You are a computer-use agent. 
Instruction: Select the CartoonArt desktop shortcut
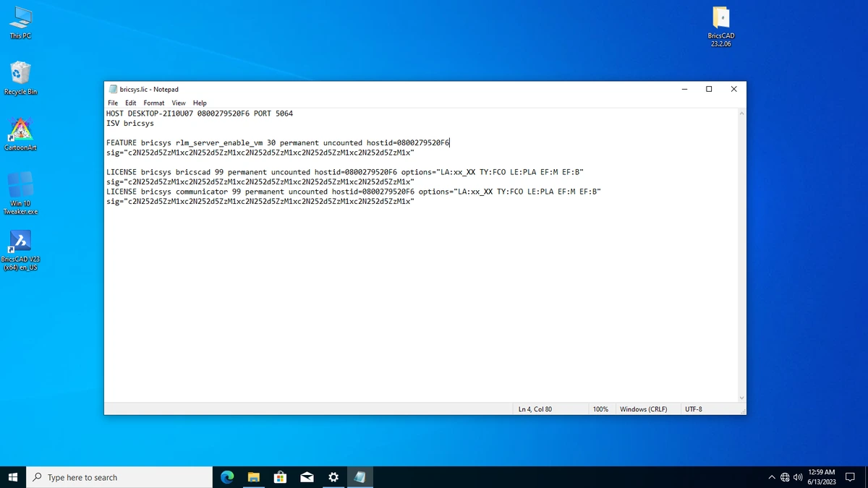click(20, 134)
